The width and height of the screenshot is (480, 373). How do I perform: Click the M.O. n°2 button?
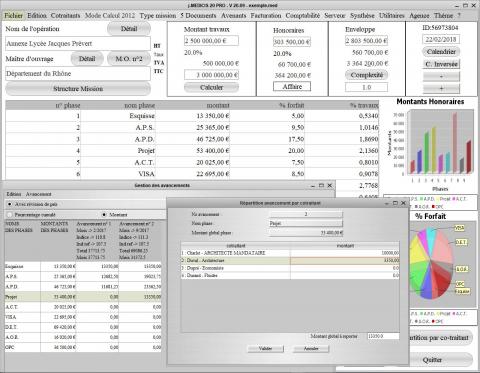click(129, 59)
